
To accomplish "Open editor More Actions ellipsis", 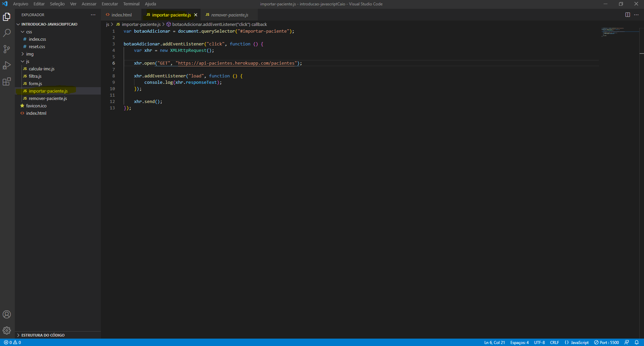I will [636, 15].
